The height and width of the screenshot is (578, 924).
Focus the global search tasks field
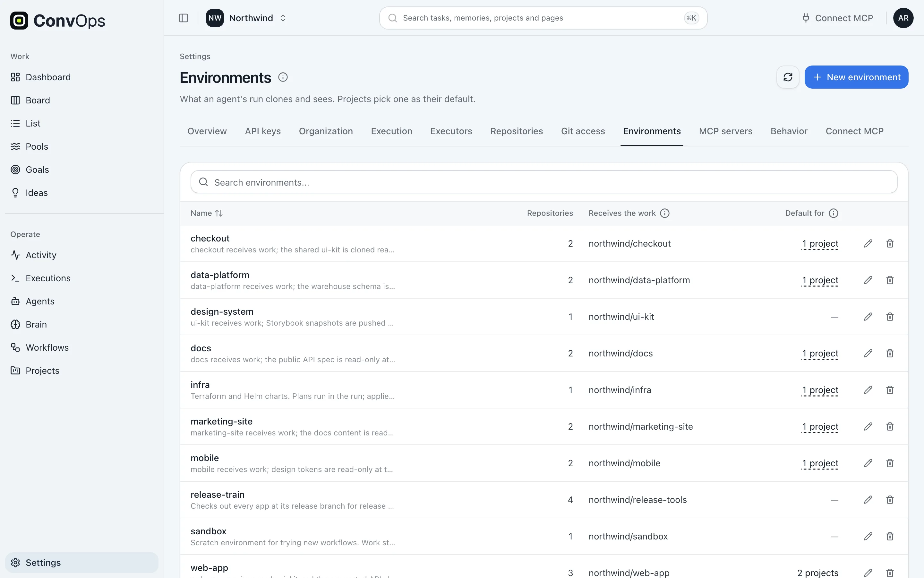click(x=543, y=18)
